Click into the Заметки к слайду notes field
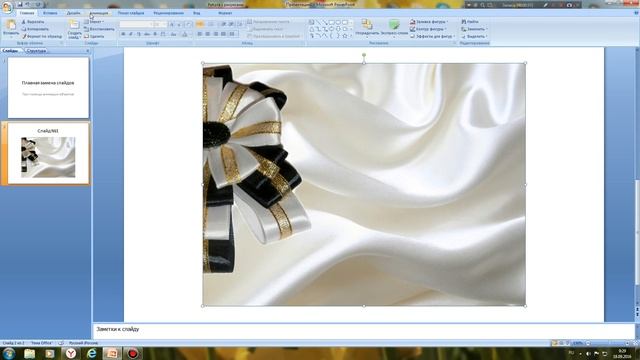 363,331
